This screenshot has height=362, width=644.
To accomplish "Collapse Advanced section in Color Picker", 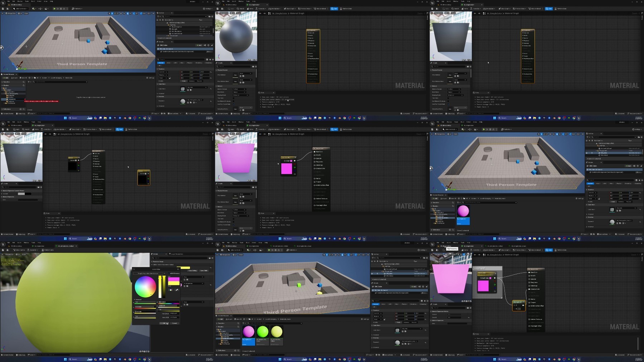I will (x=135, y=299).
